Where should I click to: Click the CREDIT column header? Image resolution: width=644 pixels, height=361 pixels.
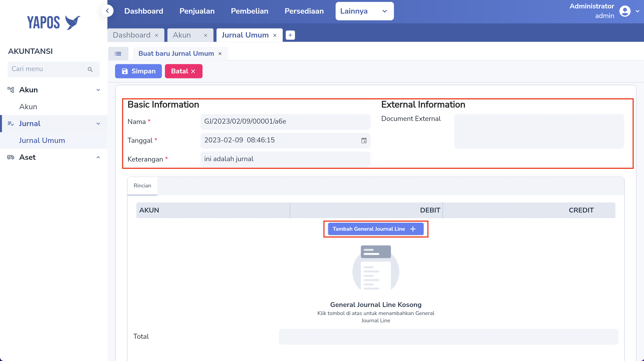(529, 210)
